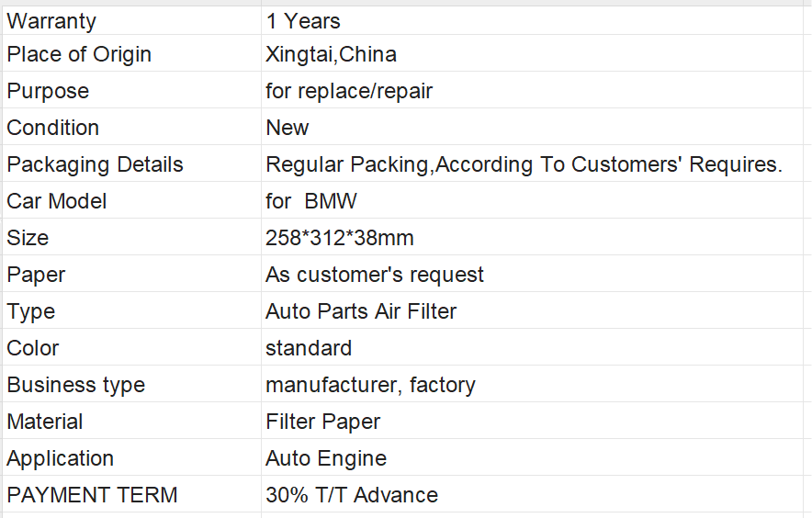Image resolution: width=812 pixels, height=518 pixels.
Task: Click the Color 'standard' value cell
Action: tap(533, 347)
